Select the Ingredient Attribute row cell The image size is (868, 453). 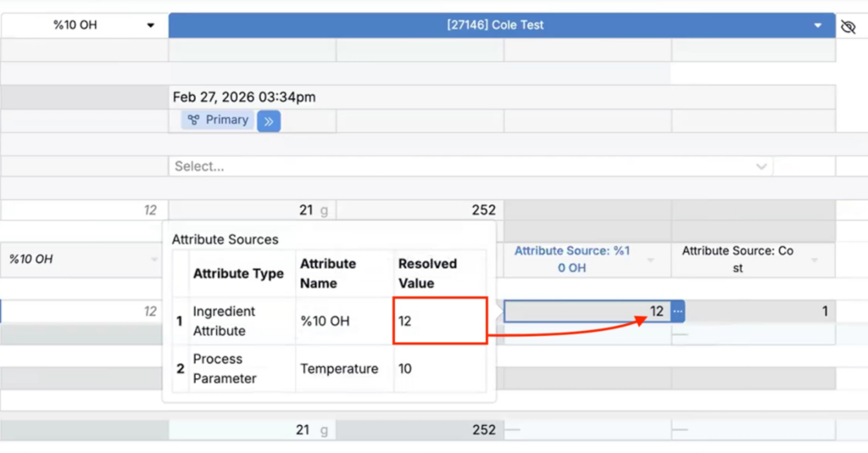(242, 321)
